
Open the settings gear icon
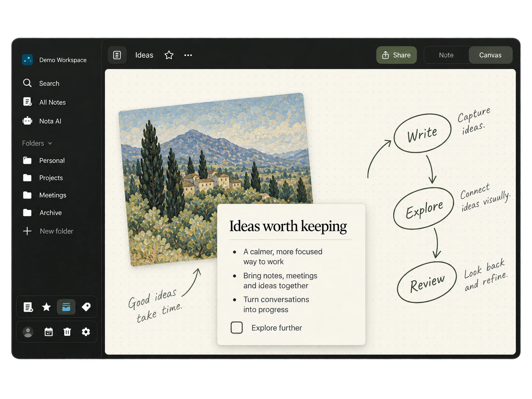(86, 332)
